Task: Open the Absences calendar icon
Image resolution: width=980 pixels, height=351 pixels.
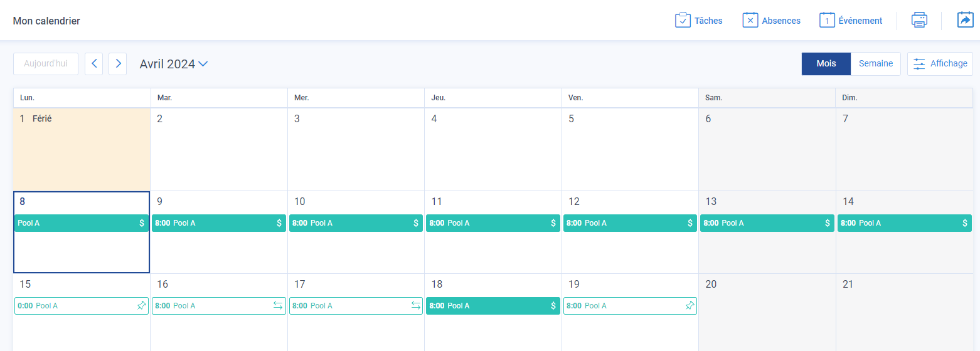Action: pos(750,20)
